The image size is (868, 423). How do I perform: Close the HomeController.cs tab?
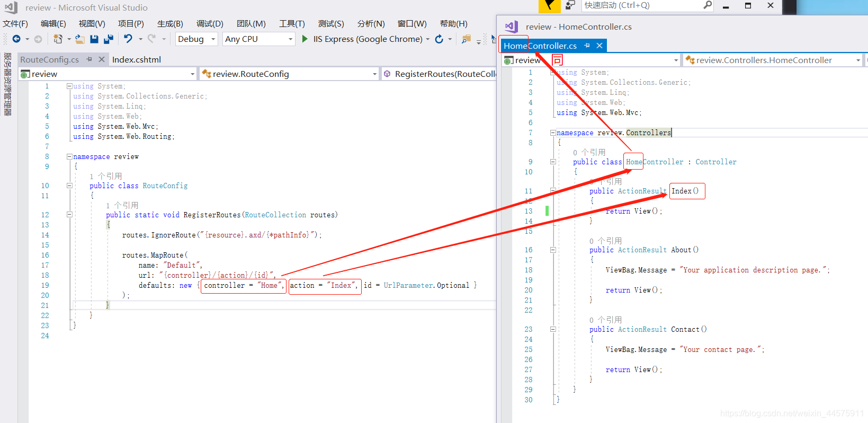599,46
